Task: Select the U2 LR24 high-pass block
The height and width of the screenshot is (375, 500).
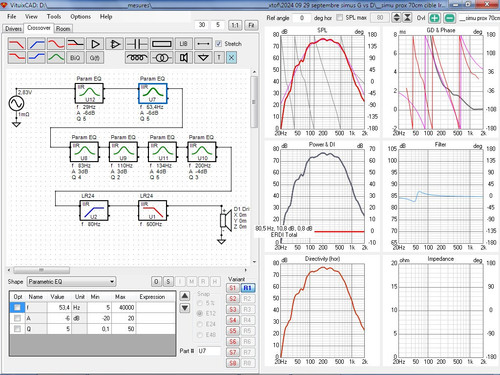Action: pyautogui.click(x=94, y=210)
